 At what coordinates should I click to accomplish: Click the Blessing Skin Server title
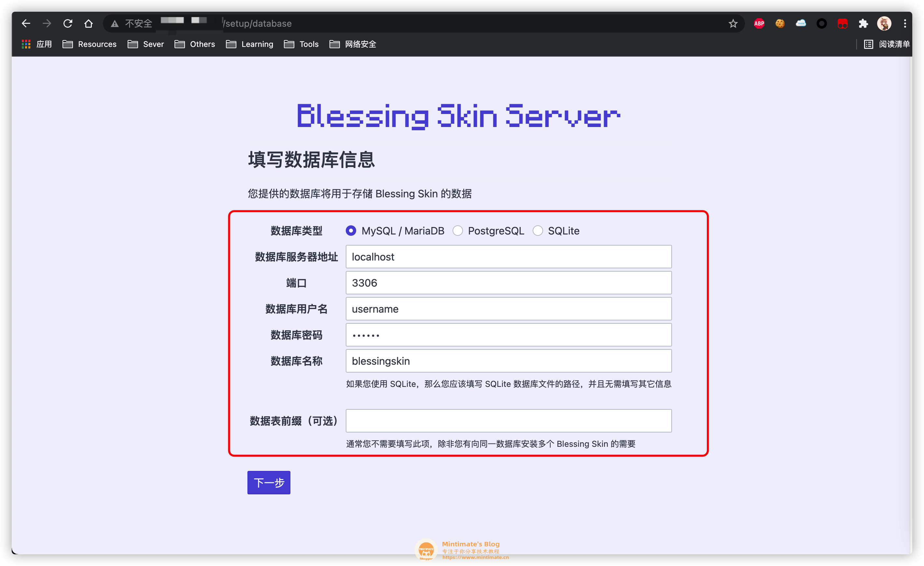[x=458, y=116]
